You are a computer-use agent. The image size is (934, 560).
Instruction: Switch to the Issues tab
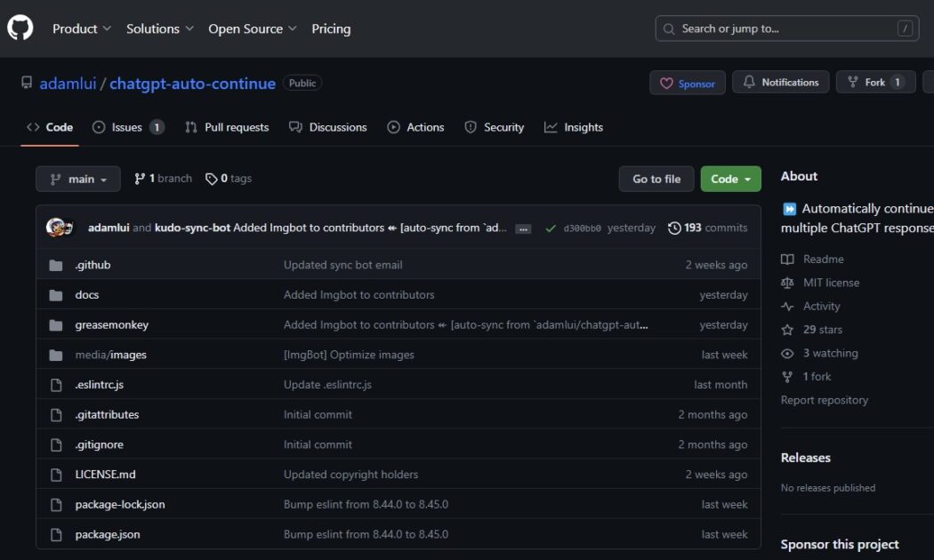click(x=127, y=127)
